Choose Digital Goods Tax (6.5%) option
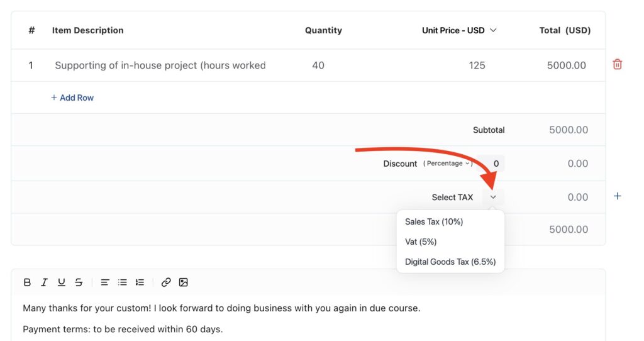This screenshot has width=644, height=341. [450, 262]
